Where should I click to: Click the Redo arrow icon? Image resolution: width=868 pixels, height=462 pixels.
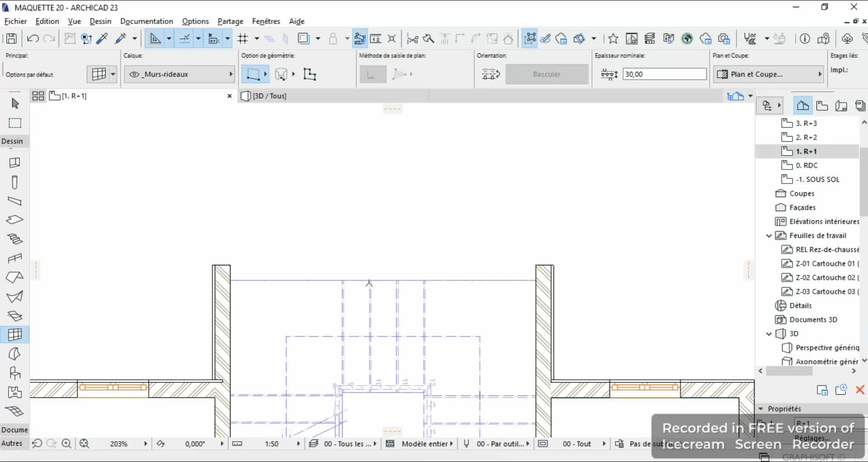point(49,38)
